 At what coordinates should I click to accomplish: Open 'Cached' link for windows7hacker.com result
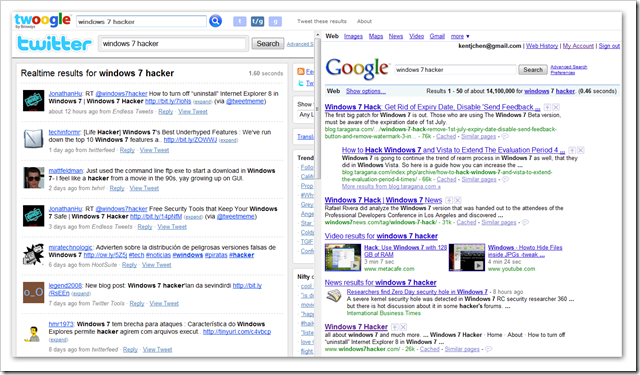click(429, 349)
